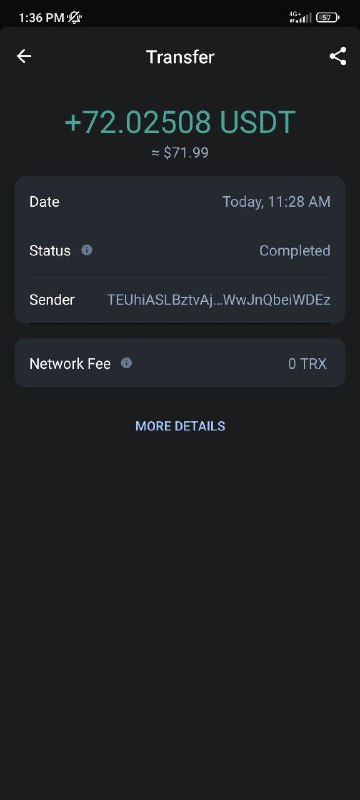
Task: Tap the Transfer page title
Action: click(180, 57)
